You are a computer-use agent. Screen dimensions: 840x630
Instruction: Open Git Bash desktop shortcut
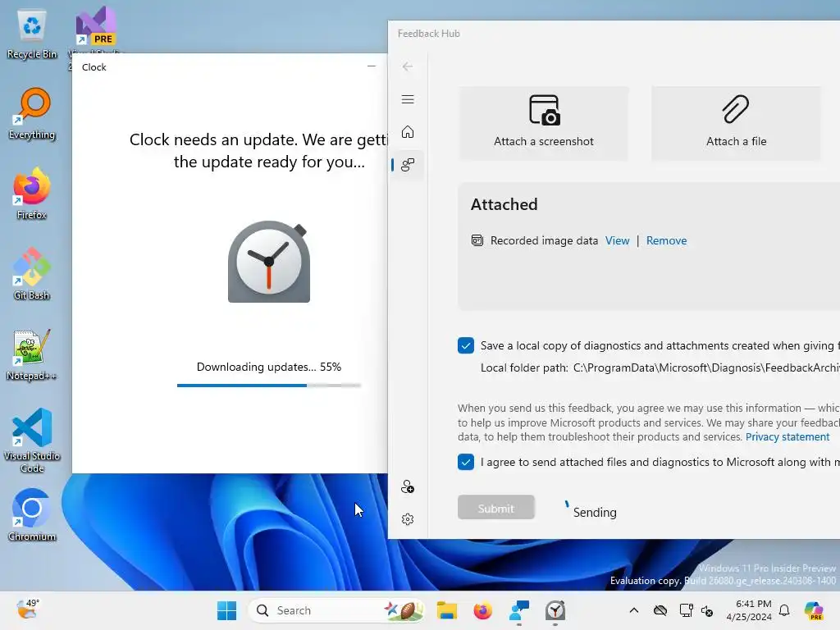click(32, 275)
